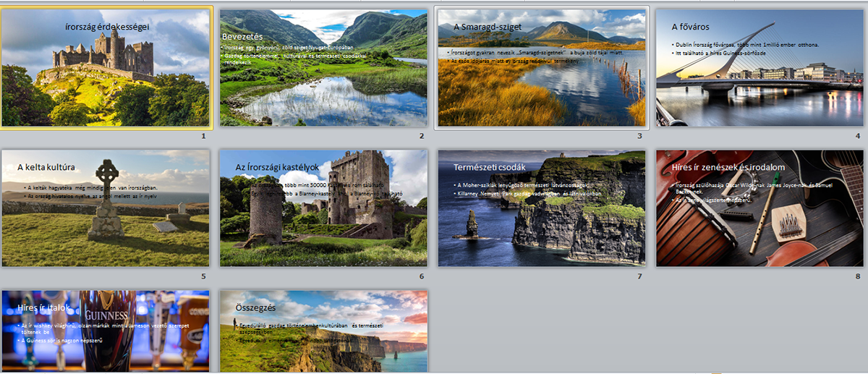Click slide number 4 label
868x374 pixels.
pyautogui.click(x=858, y=136)
